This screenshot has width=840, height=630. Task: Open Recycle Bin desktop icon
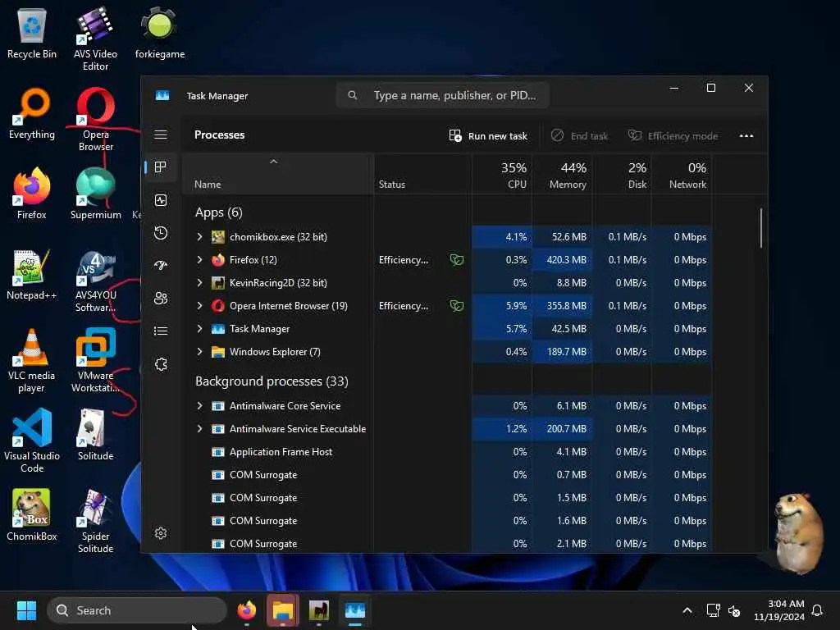click(x=32, y=33)
